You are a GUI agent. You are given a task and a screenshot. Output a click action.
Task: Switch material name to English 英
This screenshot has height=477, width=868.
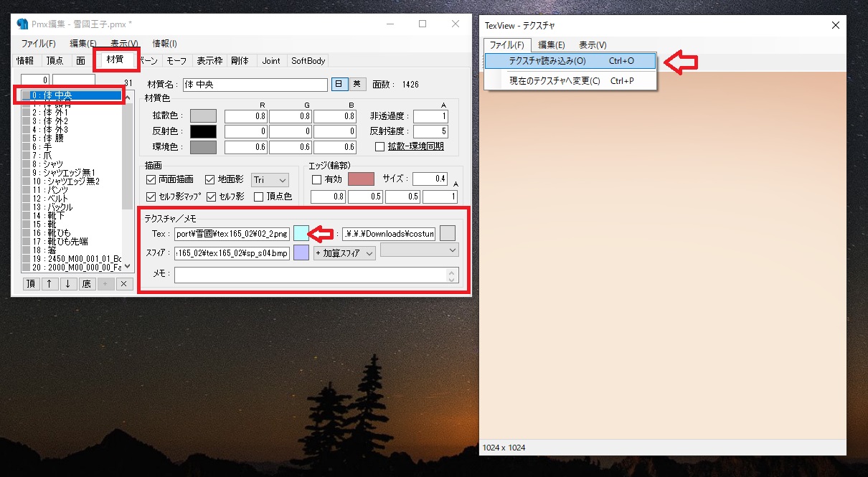pos(357,85)
